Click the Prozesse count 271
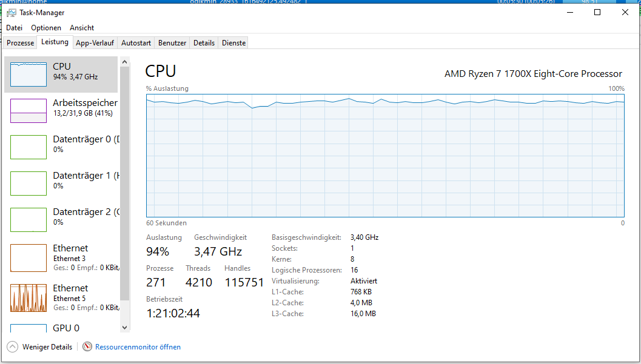 [156, 282]
